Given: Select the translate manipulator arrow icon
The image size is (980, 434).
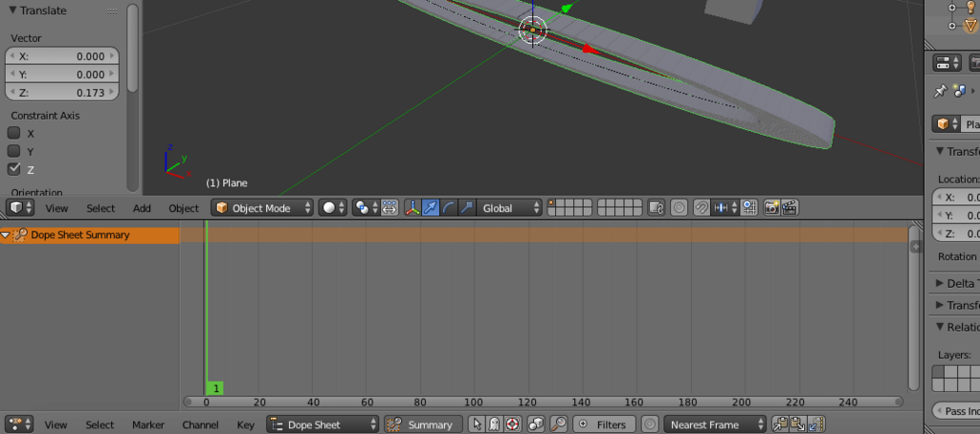Looking at the screenshot, I should coord(431,208).
